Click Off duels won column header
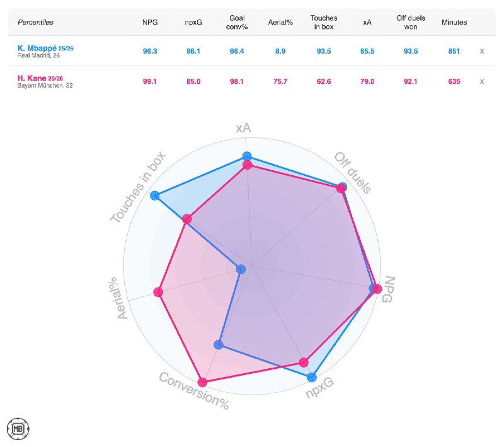 [x=411, y=22]
